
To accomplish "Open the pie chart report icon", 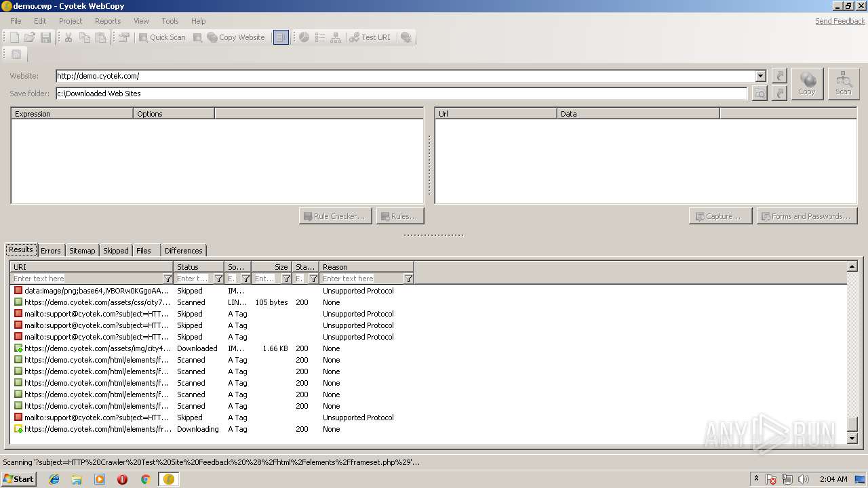I will (x=304, y=38).
